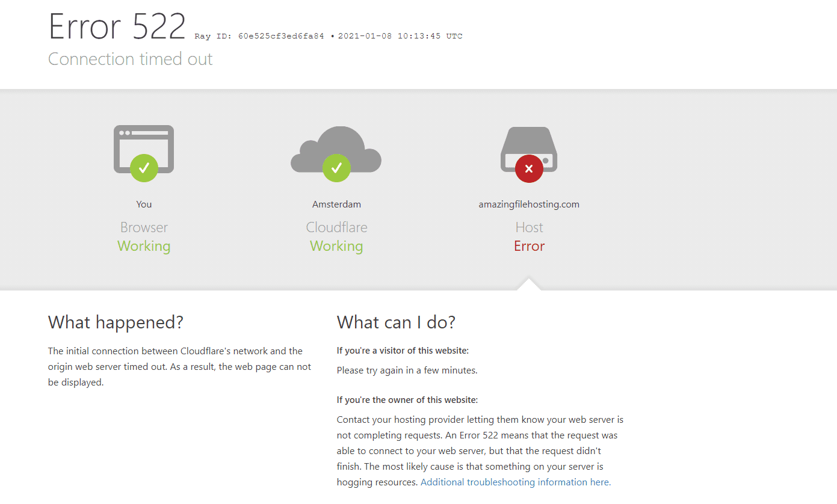Image resolution: width=837 pixels, height=504 pixels.
Task: Click the 'What can I do?' heading
Action: tap(396, 322)
